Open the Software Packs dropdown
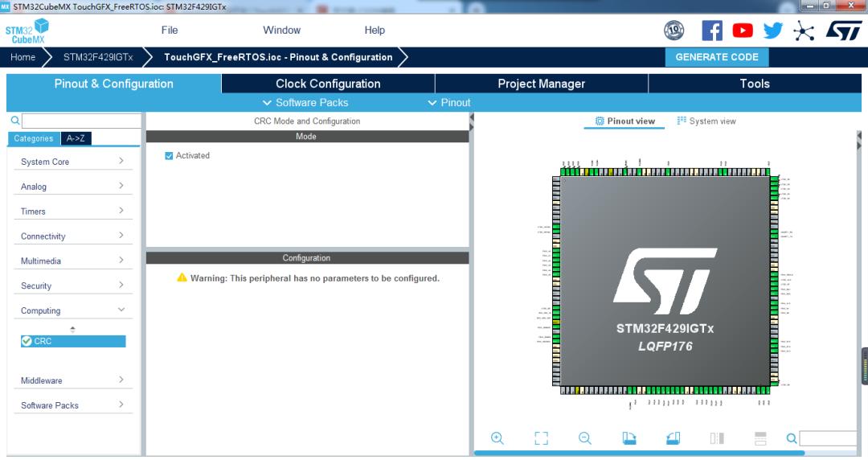This screenshot has height=460, width=868. pyautogui.click(x=305, y=102)
